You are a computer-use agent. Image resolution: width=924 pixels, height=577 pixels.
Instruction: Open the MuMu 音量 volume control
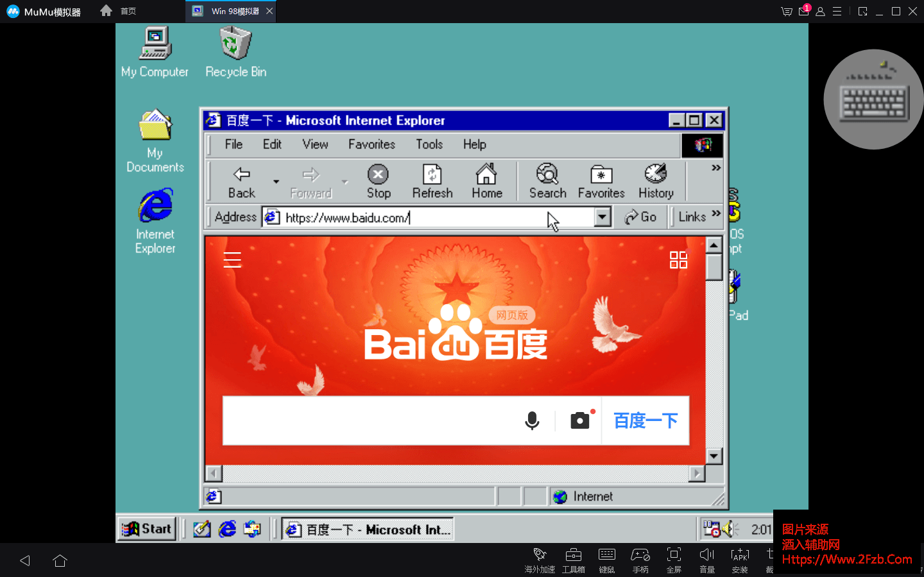(x=707, y=560)
